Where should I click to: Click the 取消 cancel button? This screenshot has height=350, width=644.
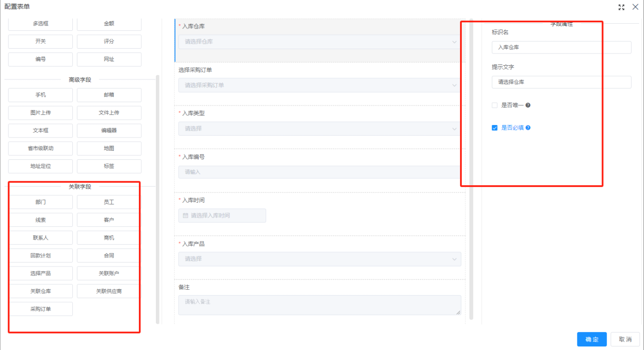click(x=625, y=339)
